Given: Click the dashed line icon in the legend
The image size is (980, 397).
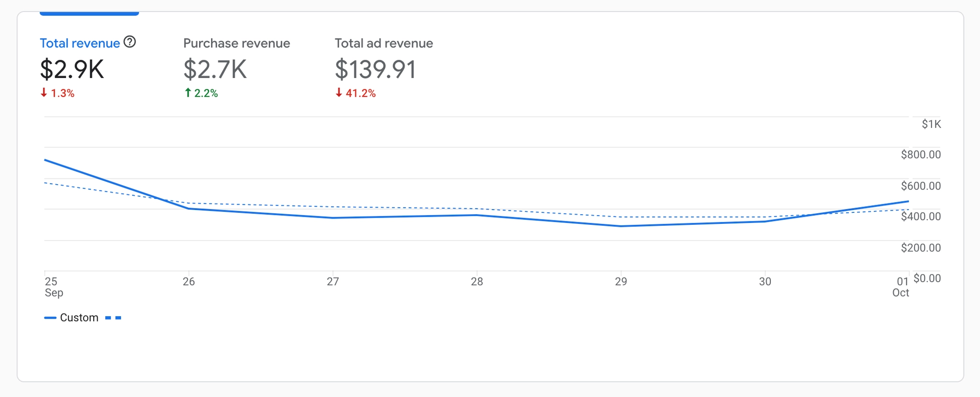Looking at the screenshot, I should (x=113, y=318).
